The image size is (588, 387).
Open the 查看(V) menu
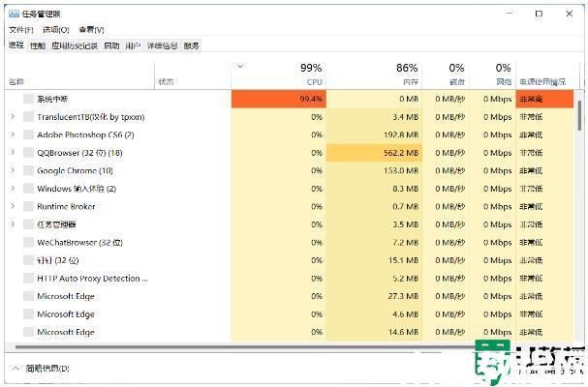(91, 30)
